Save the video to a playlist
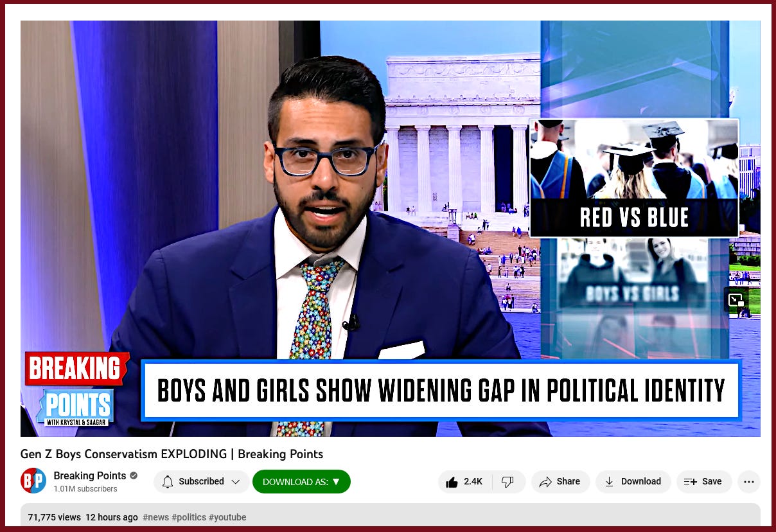This screenshot has height=532, width=776. tap(704, 482)
